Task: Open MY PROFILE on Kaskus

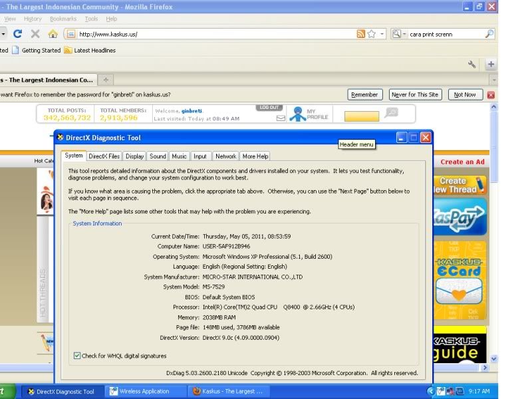Action: tap(309, 114)
